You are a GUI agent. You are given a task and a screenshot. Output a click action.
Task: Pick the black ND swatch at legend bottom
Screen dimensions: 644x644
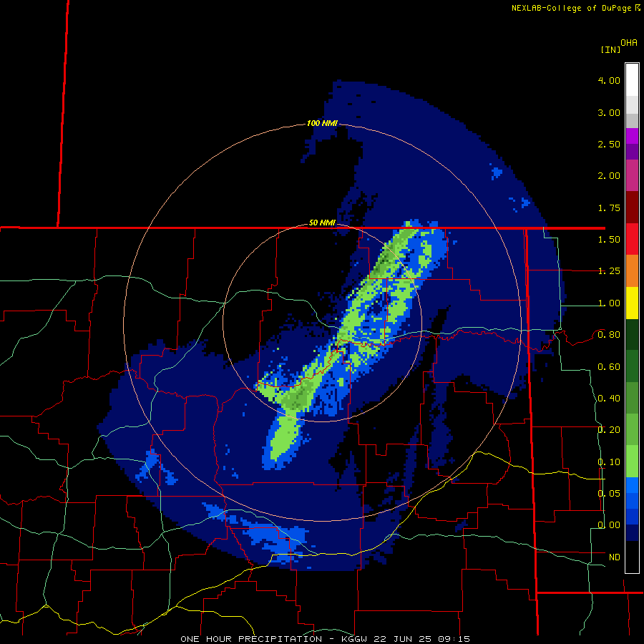coord(632,557)
